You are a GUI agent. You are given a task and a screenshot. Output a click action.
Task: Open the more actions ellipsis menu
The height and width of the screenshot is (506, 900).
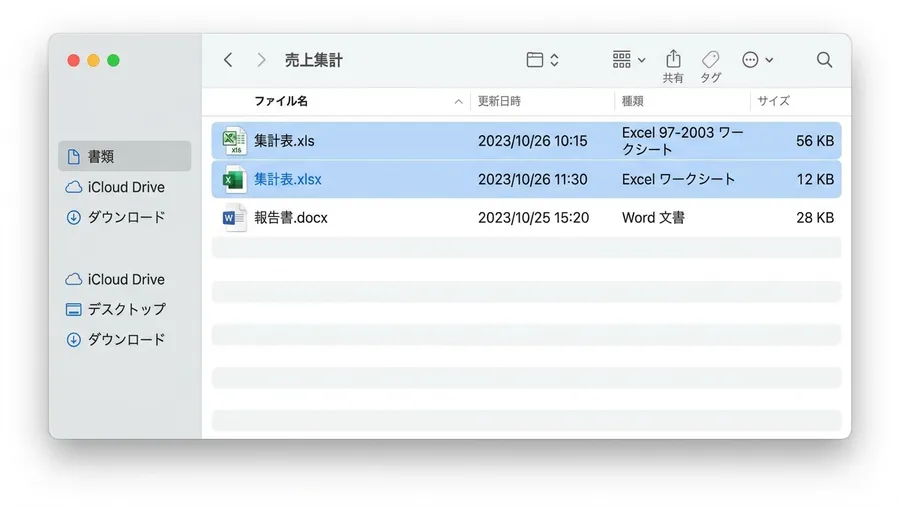click(757, 60)
